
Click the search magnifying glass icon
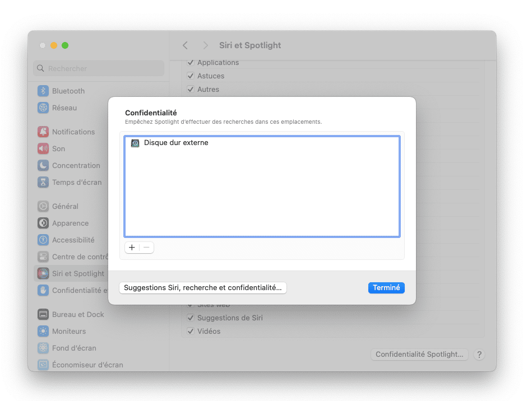coord(40,68)
